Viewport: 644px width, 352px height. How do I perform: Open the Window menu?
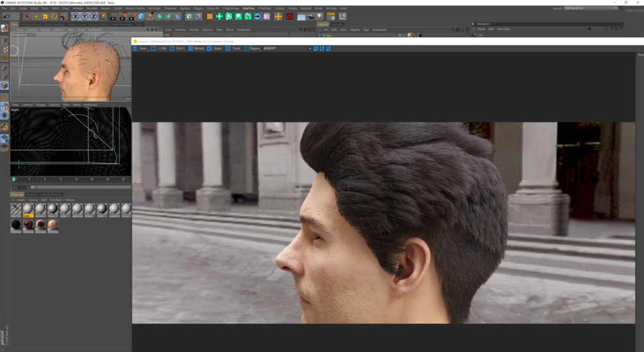(331, 8)
